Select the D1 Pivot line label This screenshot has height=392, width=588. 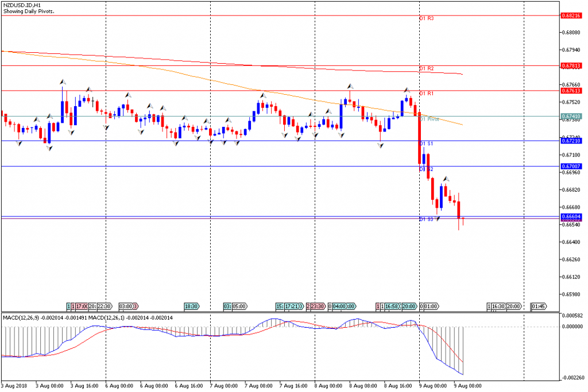coord(429,119)
